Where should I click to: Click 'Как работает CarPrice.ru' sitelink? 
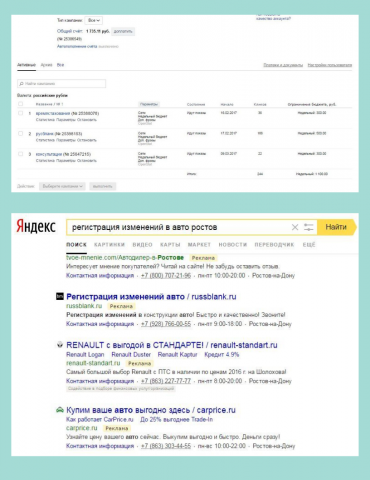pyautogui.click(x=100, y=419)
